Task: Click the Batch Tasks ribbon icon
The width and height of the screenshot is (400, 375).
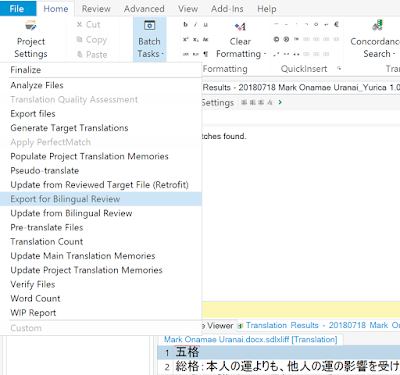Action: [149, 25]
